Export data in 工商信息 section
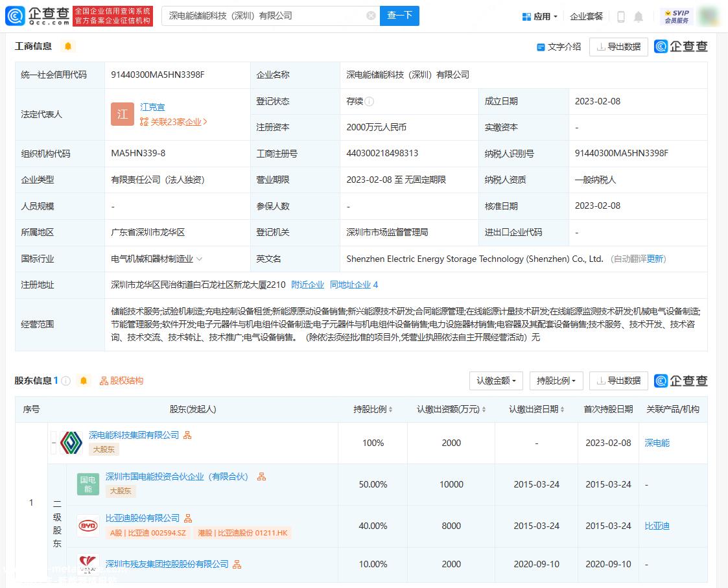728x588 pixels. (618, 47)
